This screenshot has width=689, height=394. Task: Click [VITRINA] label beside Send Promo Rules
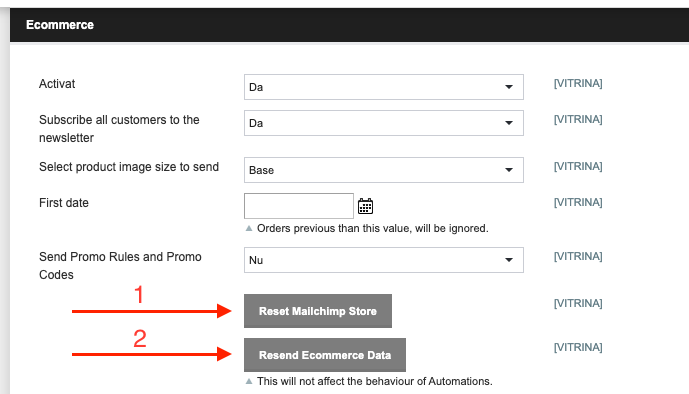pyautogui.click(x=578, y=257)
